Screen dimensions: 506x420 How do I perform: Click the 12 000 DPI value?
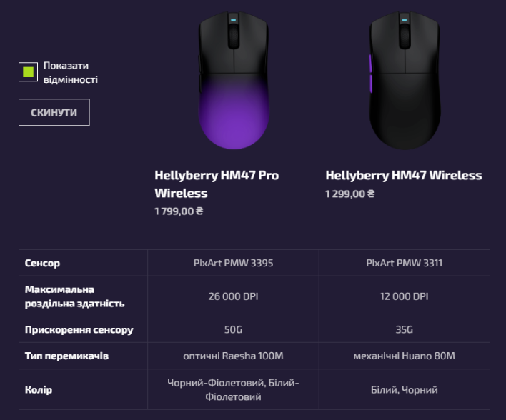click(404, 296)
